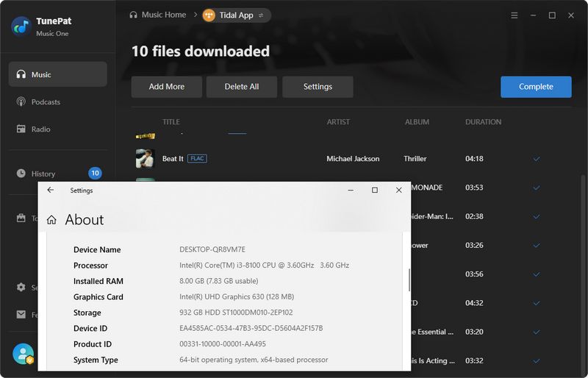Click the checkmark for the 03:56 track

coord(537,274)
